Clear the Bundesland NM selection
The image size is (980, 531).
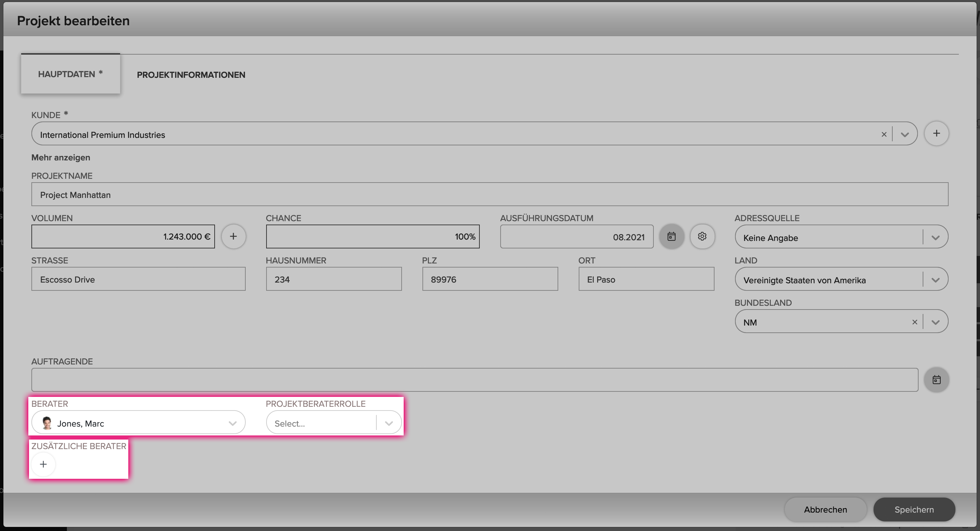click(x=914, y=322)
